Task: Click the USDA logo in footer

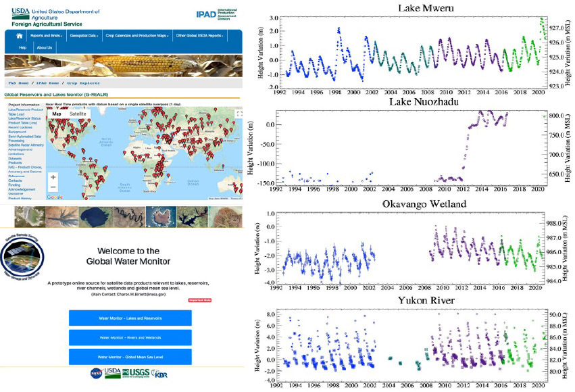Action: click(112, 373)
